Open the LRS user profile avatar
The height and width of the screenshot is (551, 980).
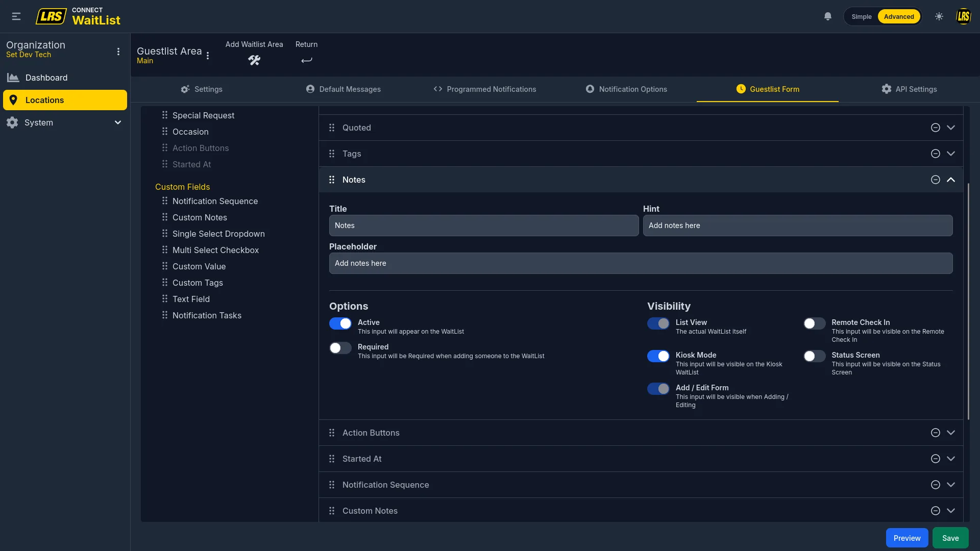tap(963, 16)
